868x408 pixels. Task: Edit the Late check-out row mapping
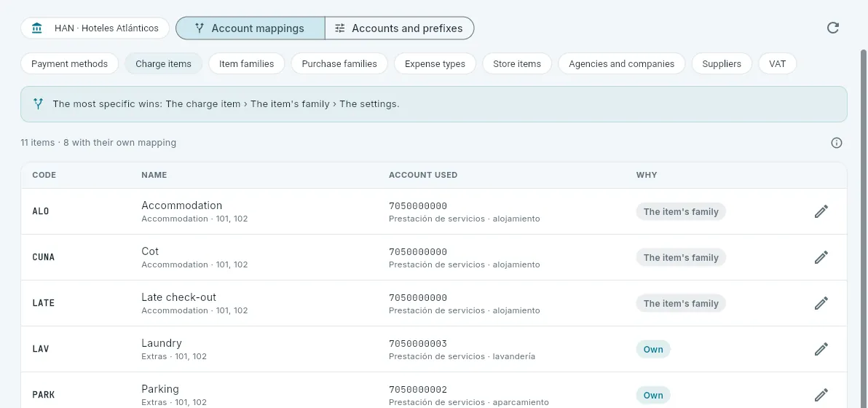click(821, 303)
